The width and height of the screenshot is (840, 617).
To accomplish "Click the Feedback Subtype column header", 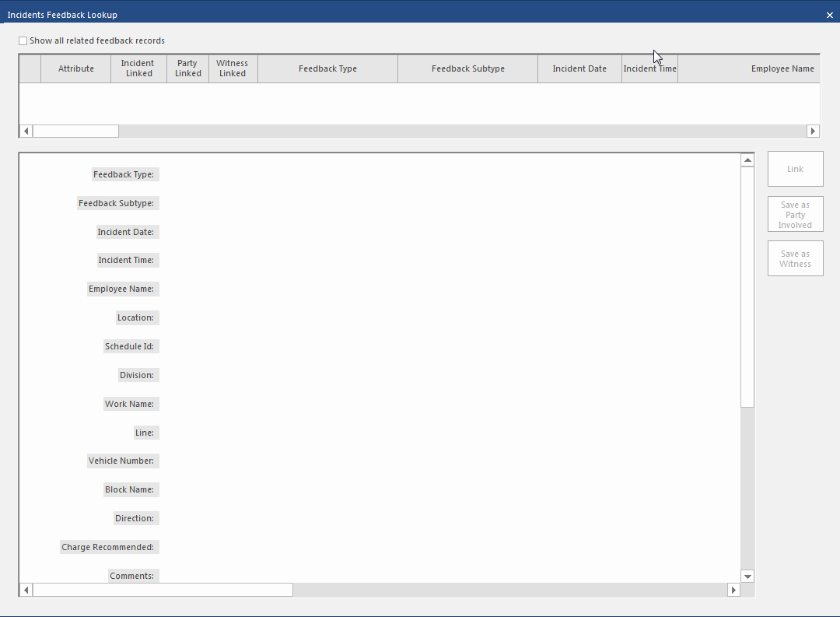I will click(x=467, y=68).
